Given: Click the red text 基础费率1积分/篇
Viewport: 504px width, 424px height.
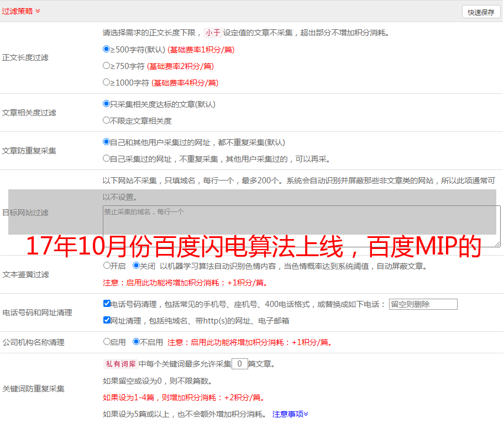Looking at the screenshot, I should 201,50.
